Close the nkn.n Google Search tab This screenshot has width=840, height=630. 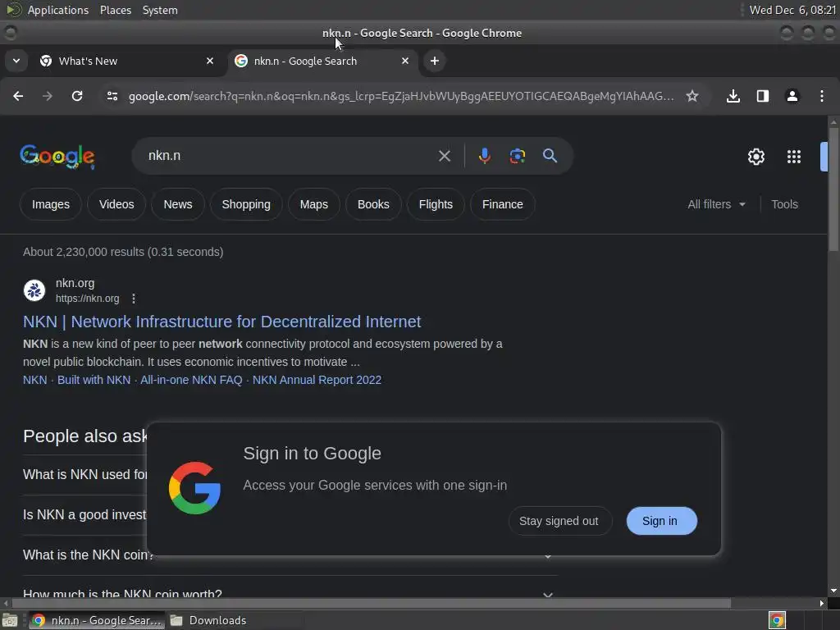(x=405, y=61)
